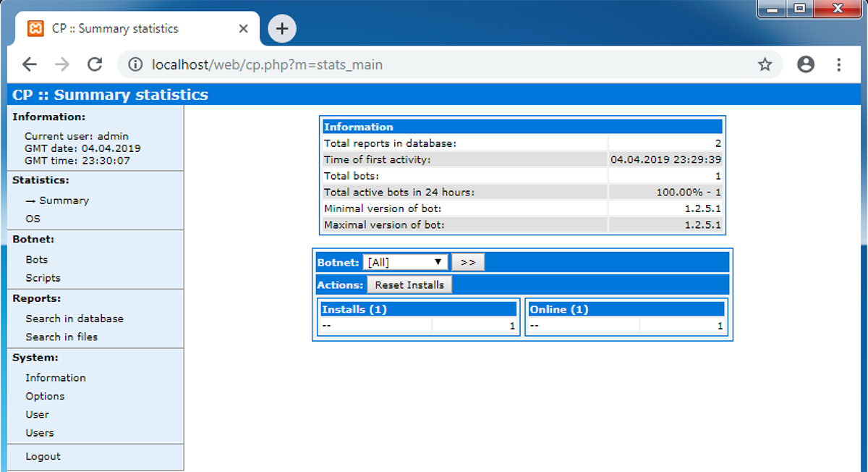Click the Reports: sidebar heading

pos(37,298)
